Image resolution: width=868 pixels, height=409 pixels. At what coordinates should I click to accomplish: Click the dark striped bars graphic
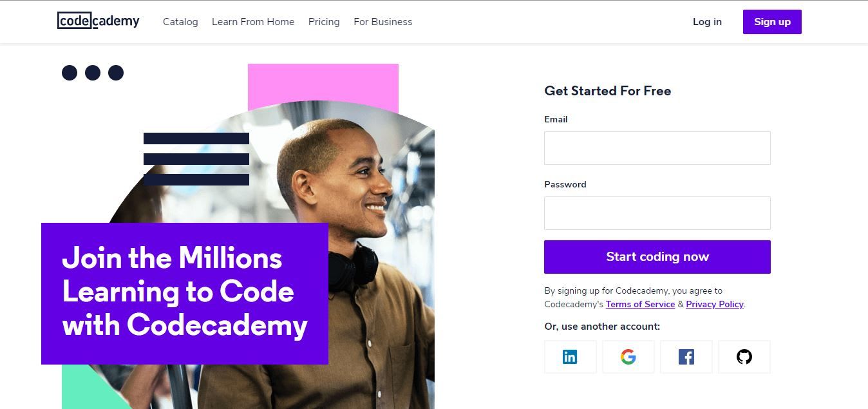pyautogui.click(x=196, y=159)
